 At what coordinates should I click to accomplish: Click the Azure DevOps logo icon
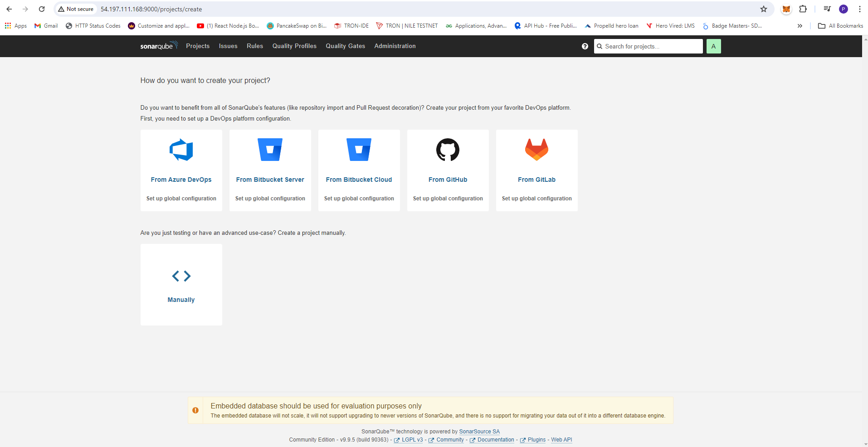click(x=181, y=150)
